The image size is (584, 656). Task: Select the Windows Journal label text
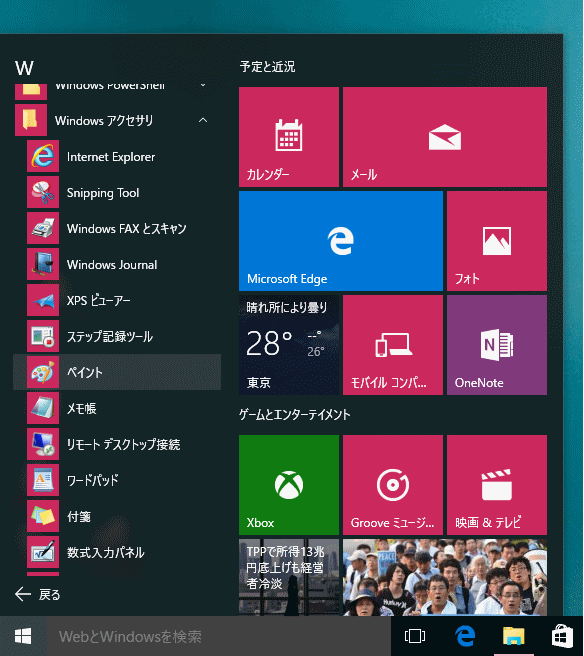[x=112, y=265]
